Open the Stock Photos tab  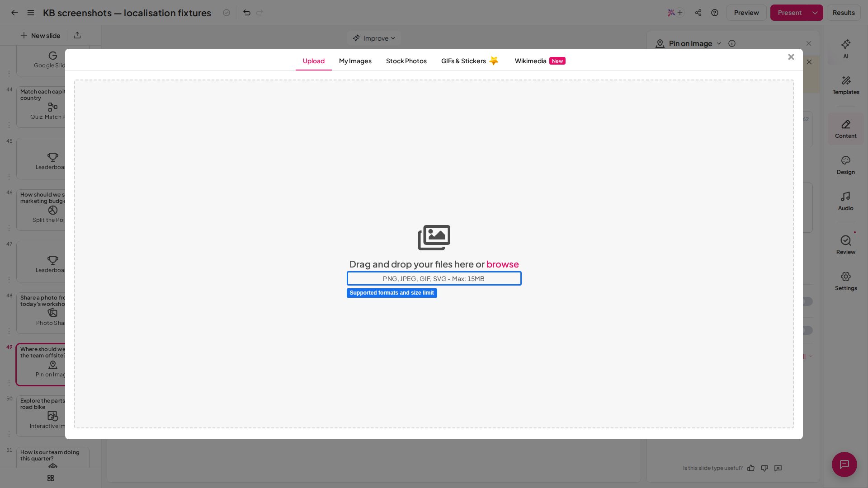(406, 61)
